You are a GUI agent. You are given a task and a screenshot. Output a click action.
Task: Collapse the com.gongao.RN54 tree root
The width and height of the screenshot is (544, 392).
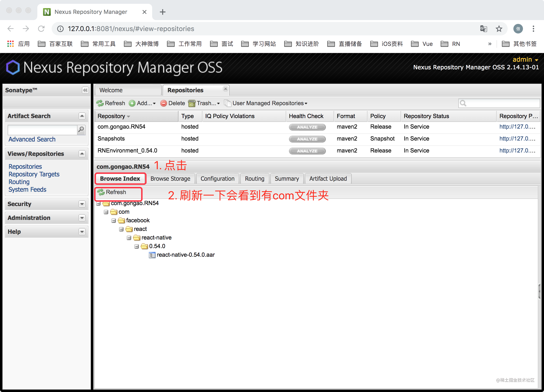98,203
